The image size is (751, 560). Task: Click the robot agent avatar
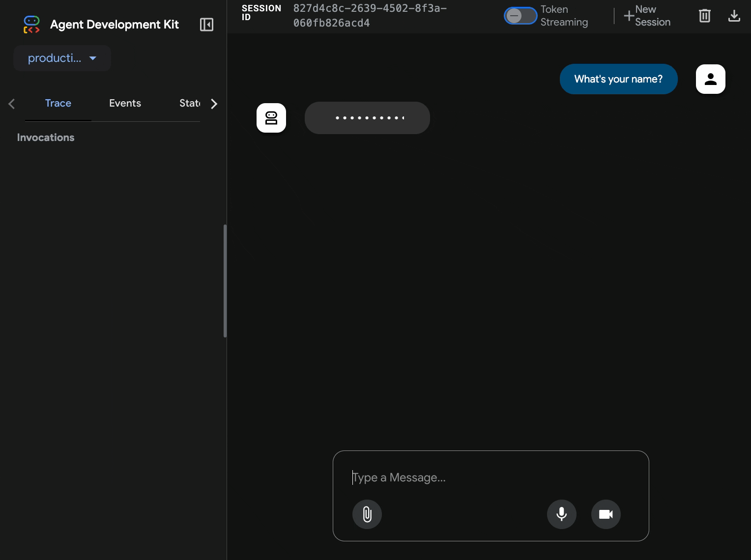271,118
